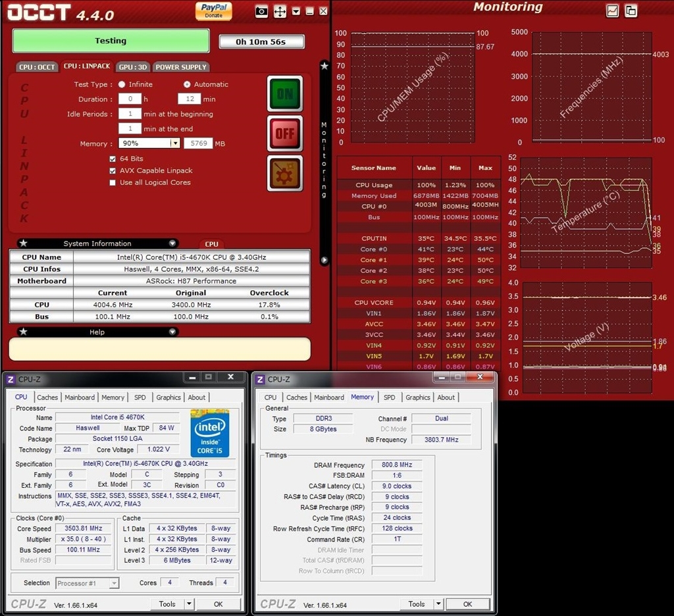
Task: Open the OCCT title bar dropdown arrow
Action: (x=296, y=12)
